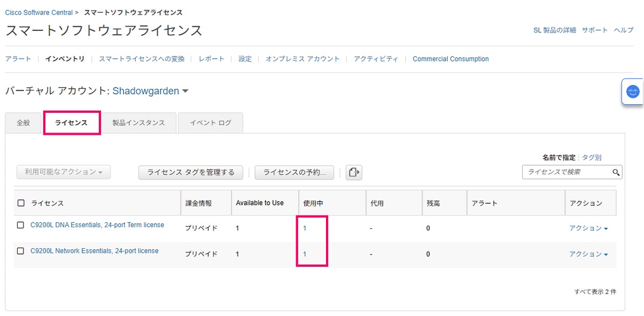Click the ライセンス タグを管理する button

click(191, 172)
